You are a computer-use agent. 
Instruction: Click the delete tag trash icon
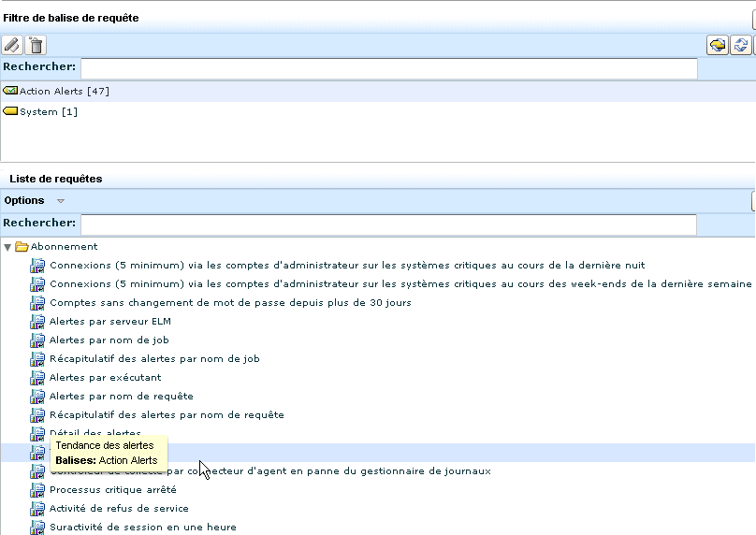tap(36, 45)
